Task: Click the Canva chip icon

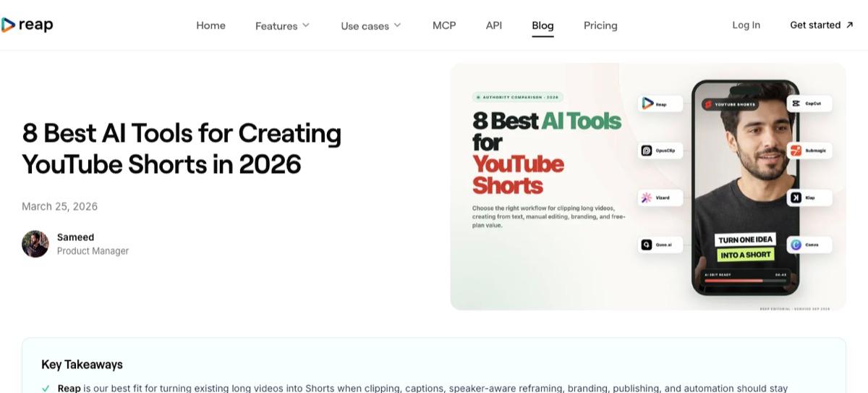Action: (x=796, y=245)
